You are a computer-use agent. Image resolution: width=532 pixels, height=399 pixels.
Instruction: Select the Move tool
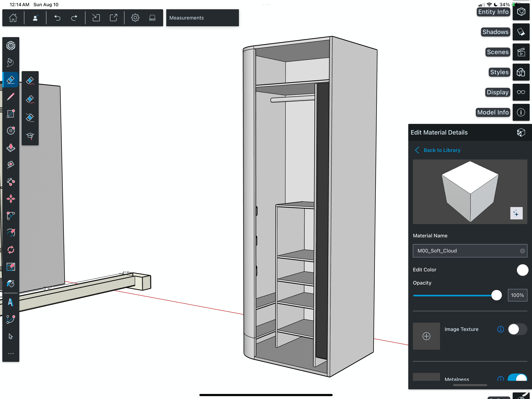(11, 199)
